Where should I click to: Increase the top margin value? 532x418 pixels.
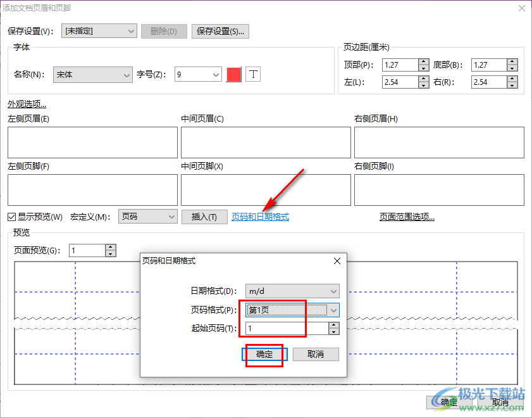(423, 62)
